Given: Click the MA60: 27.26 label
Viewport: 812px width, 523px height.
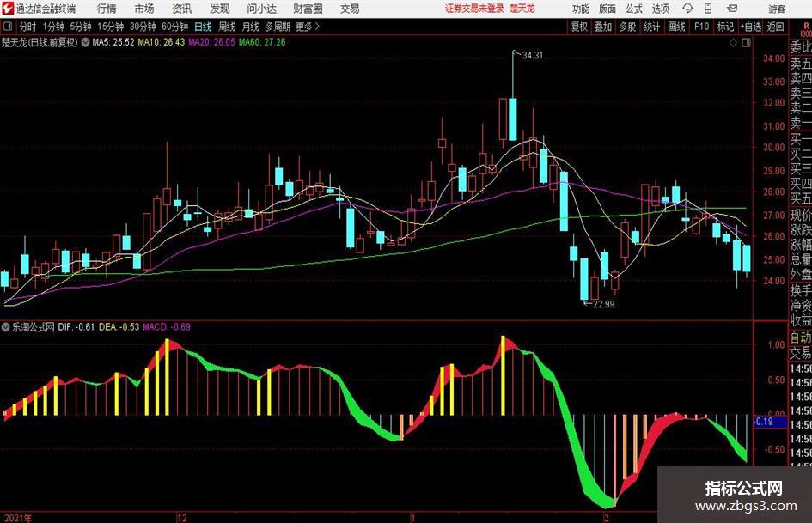Looking at the screenshot, I should (262, 42).
